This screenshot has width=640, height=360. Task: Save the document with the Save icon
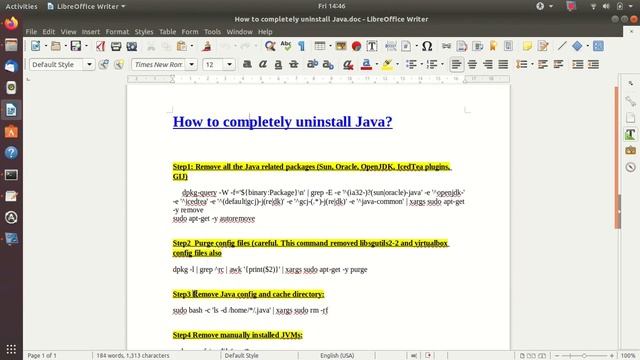(x=76, y=46)
